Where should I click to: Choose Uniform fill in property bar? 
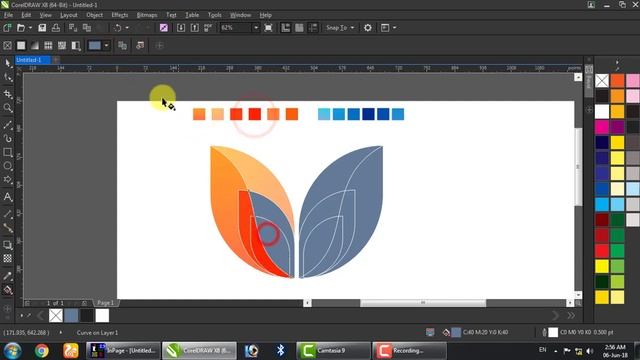[21, 45]
